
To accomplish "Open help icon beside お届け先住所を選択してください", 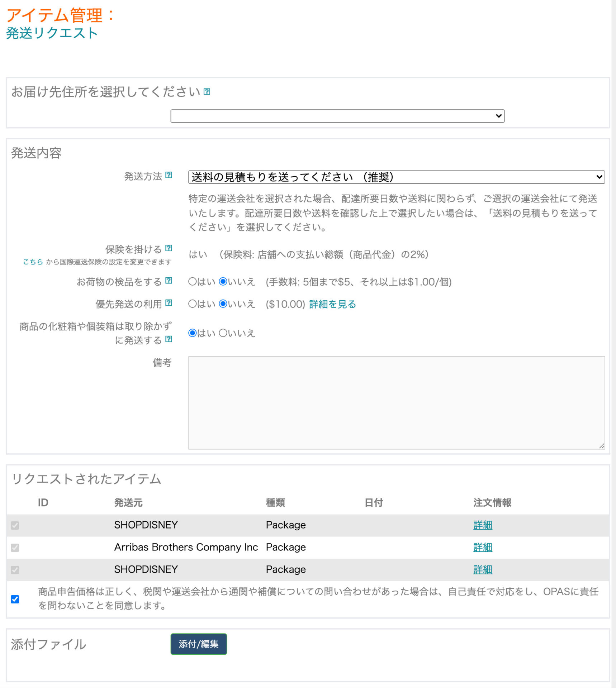I will coord(207,92).
